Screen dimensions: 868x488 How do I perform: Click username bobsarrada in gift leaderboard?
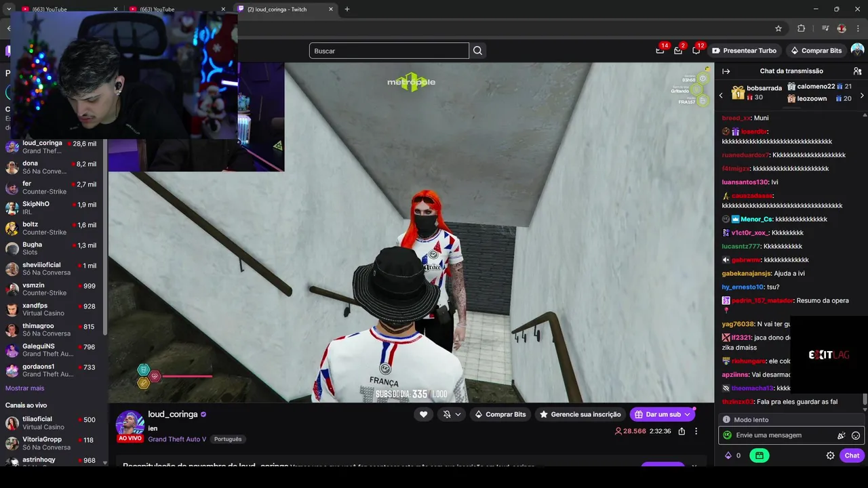click(x=764, y=88)
